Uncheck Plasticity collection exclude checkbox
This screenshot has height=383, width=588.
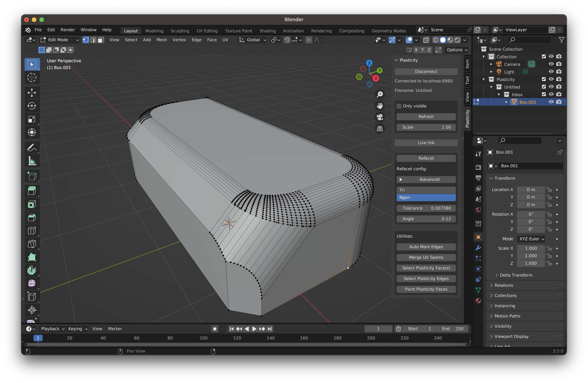click(543, 79)
